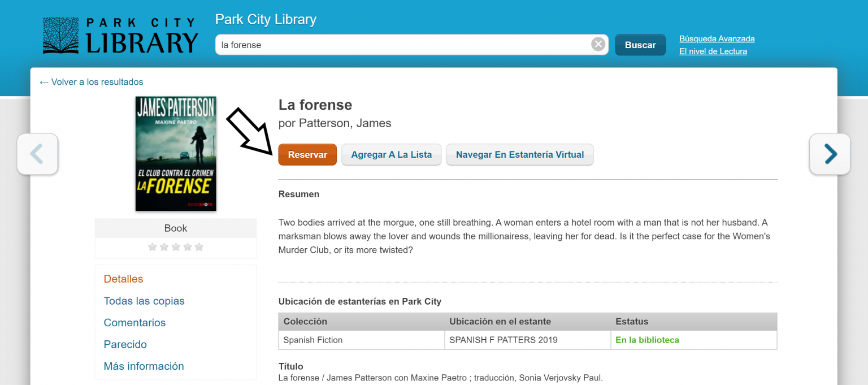This screenshot has height=385, width=868.
Task: Open El nivel de Lectura link
Action: click(713, 51)
